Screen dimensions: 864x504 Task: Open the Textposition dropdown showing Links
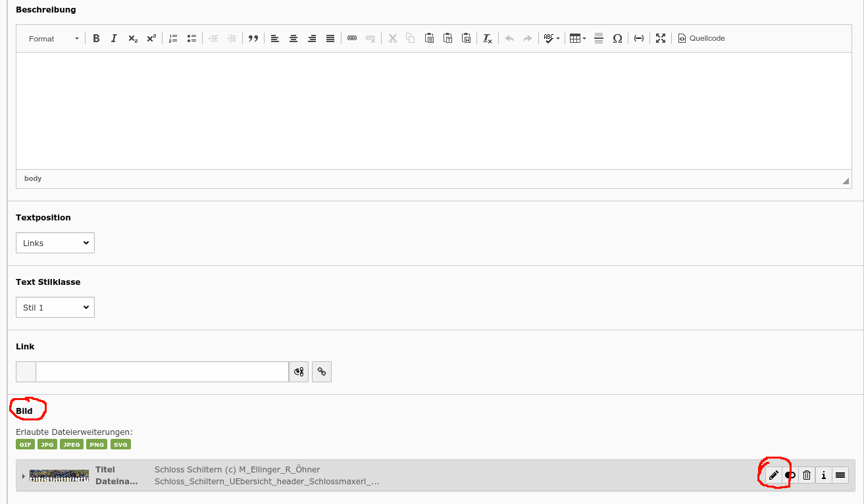[55, 243]
